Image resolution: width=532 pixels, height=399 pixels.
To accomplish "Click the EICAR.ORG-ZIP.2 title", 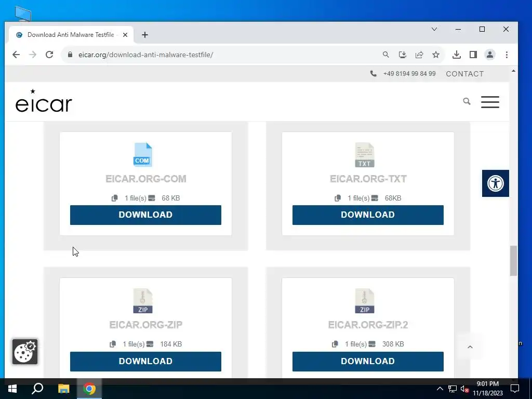I will [368, 325].
